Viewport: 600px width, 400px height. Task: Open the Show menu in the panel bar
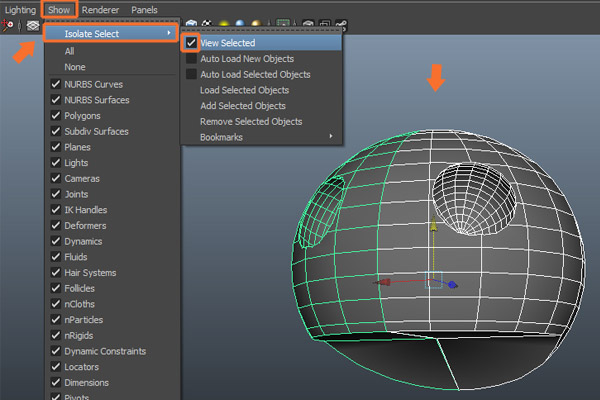(59, 9)
